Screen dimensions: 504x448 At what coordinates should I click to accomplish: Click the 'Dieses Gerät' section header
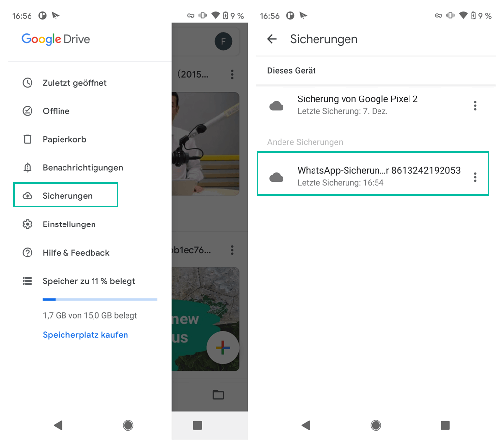tap(291, 71)
